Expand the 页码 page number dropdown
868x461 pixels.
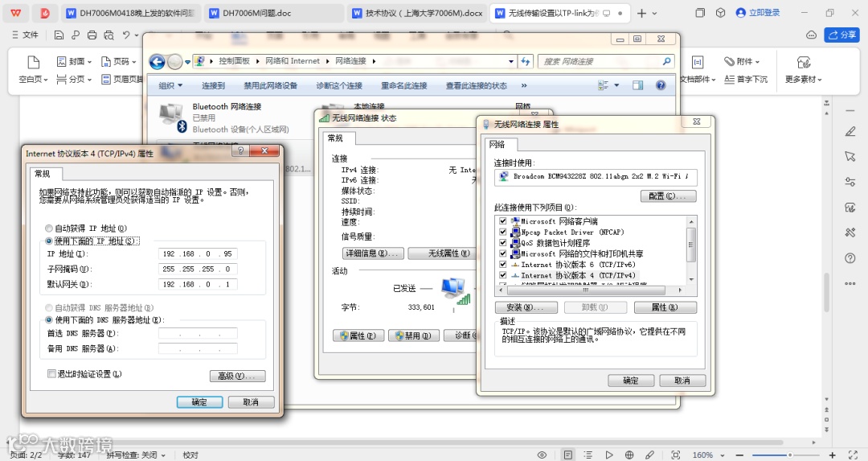[x=135, y=61]
